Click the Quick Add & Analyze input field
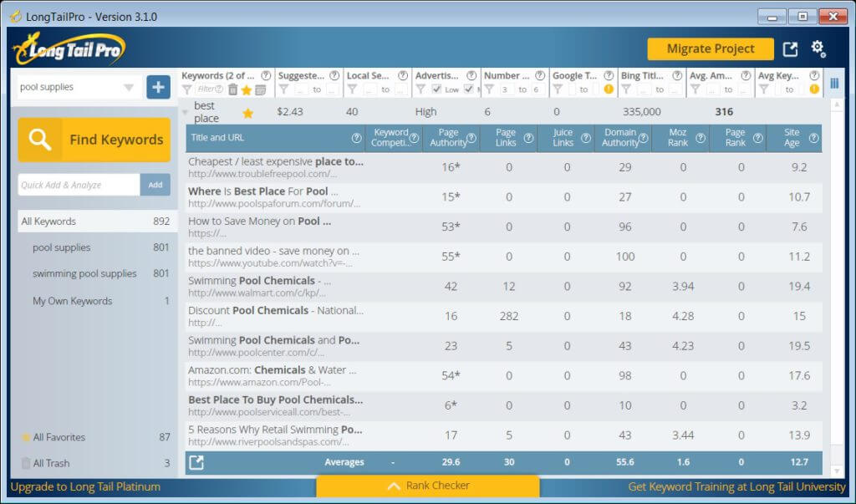This screenshot has width=856, height=504. 79,185
